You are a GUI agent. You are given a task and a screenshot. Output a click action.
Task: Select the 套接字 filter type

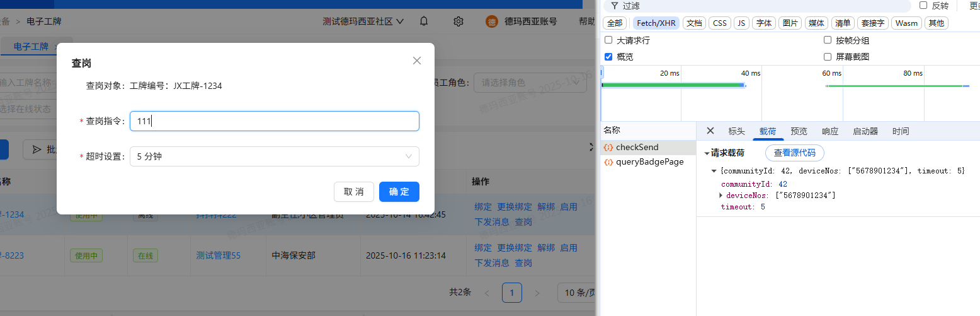tap(873, 23)
